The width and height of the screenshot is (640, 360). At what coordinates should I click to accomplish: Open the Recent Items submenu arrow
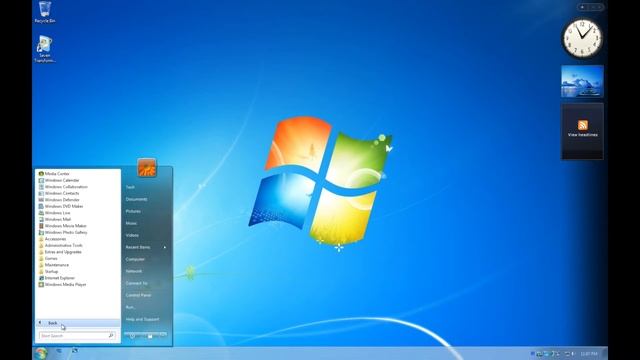click(x=165, y=247)
